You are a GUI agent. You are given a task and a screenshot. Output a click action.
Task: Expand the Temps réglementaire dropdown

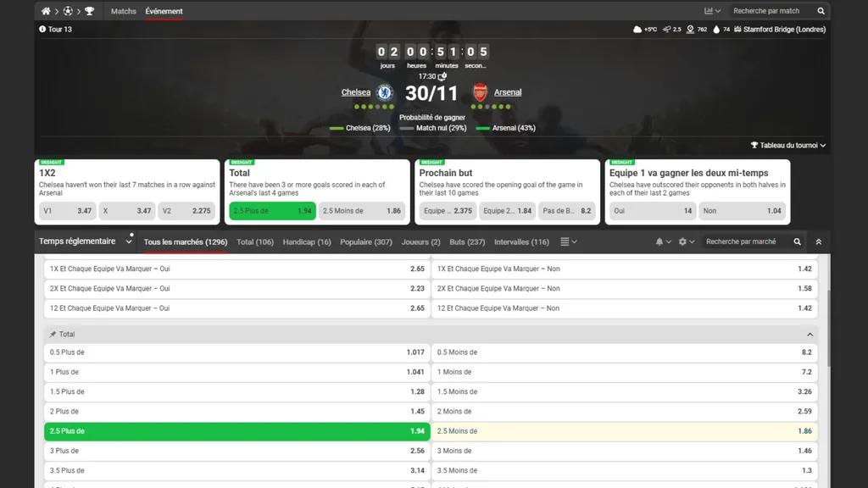click(85, 241)
